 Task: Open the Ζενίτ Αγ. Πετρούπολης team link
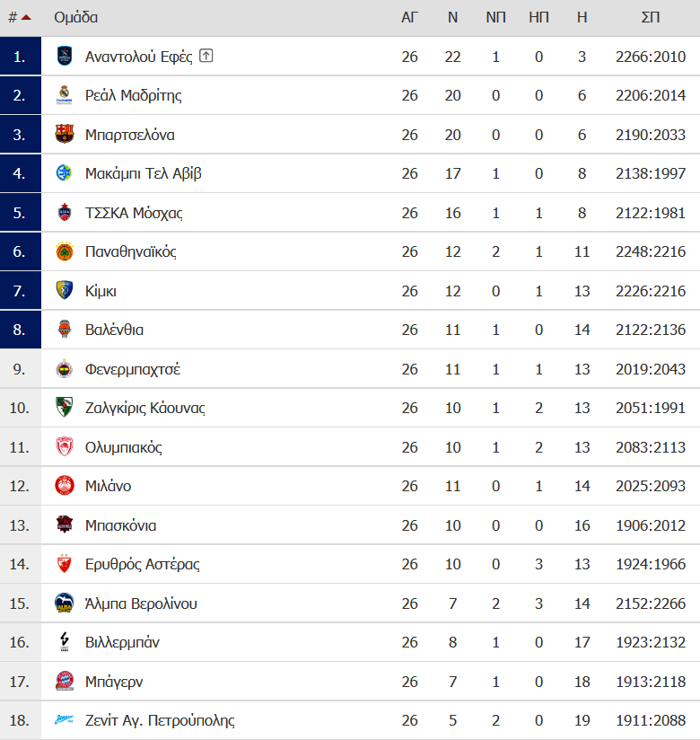pyautogui.click(x=160, y=720)
